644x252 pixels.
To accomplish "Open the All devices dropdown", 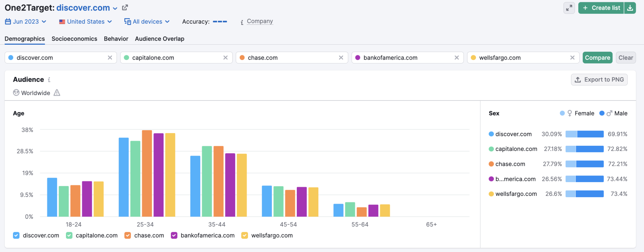I will pyautogui.click(x=147, y=21).
